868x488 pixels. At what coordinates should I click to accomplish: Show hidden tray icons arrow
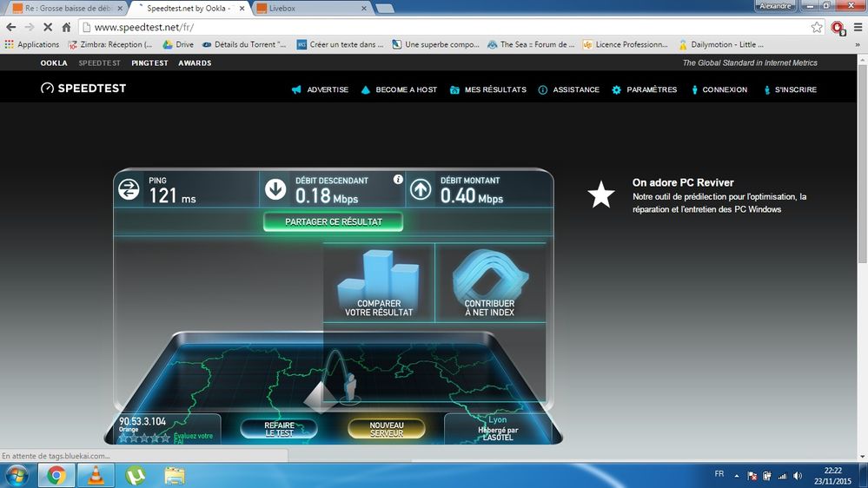737,475
